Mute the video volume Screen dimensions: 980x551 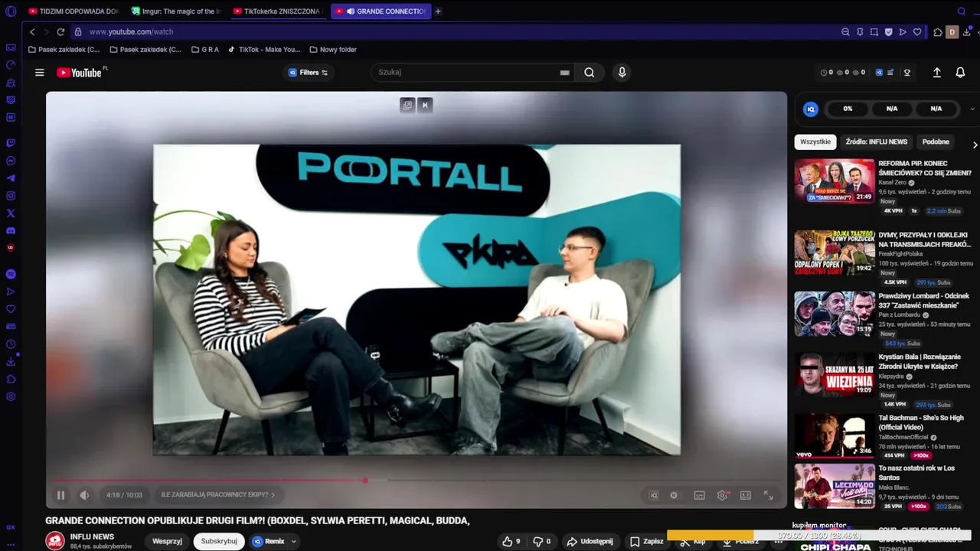click(84, 495)
